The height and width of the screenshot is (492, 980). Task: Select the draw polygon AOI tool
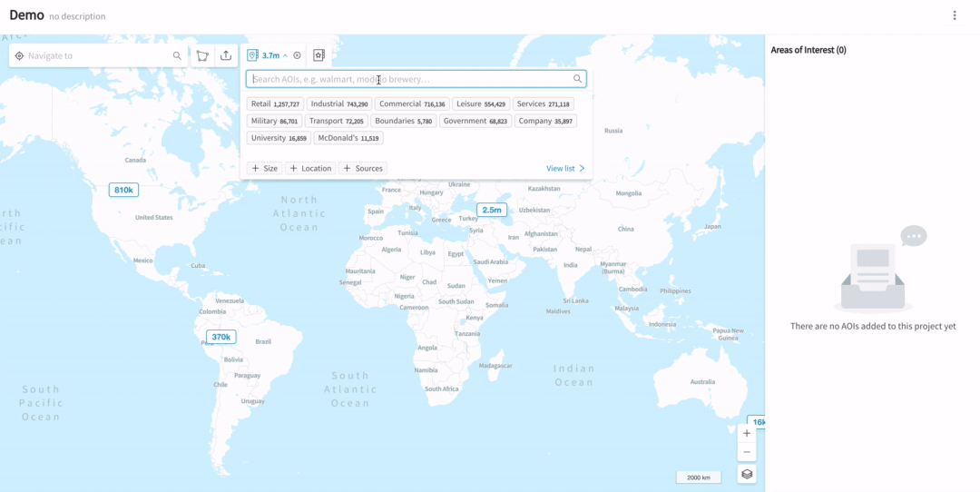click(201, 55)
